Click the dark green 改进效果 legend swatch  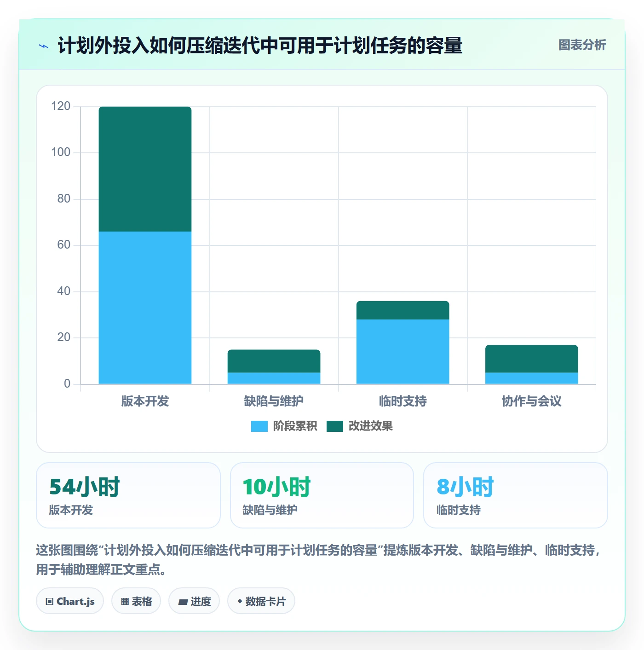[x=335, y=426]
